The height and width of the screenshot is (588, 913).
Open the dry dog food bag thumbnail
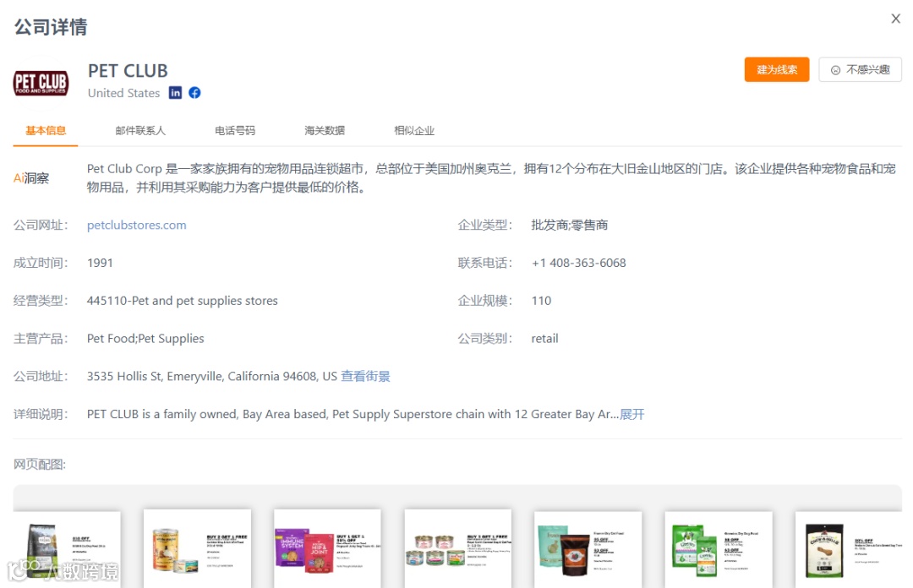tap(67, 549)
